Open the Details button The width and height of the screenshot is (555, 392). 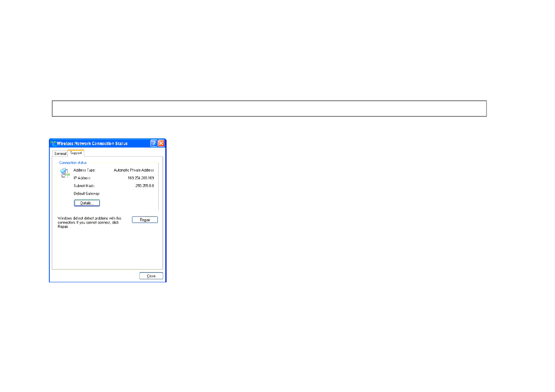tap(87, 203)
